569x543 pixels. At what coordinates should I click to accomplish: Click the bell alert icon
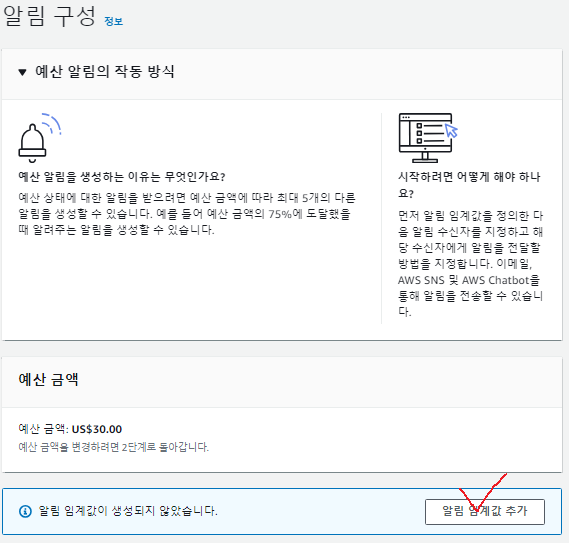40,138
